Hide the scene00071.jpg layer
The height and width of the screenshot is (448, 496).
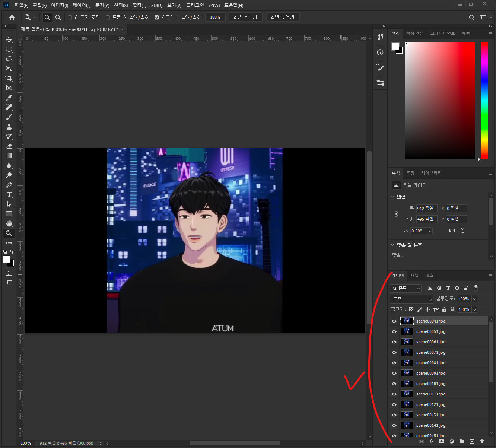coord(394,352)
